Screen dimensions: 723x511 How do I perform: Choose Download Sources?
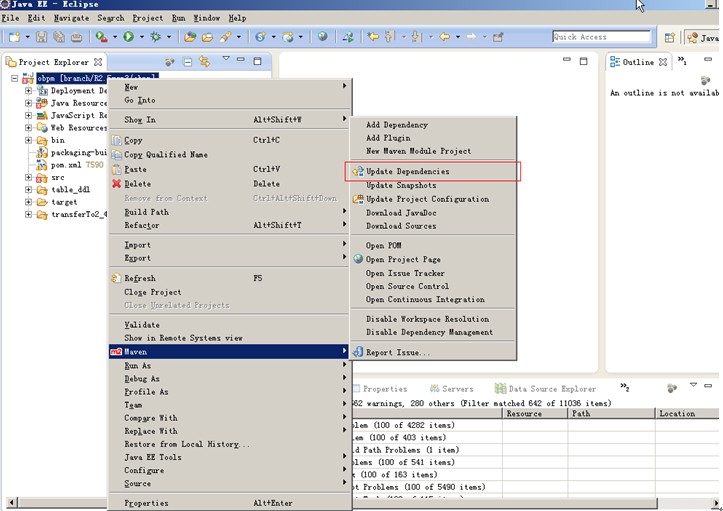[x=433, y=226]
